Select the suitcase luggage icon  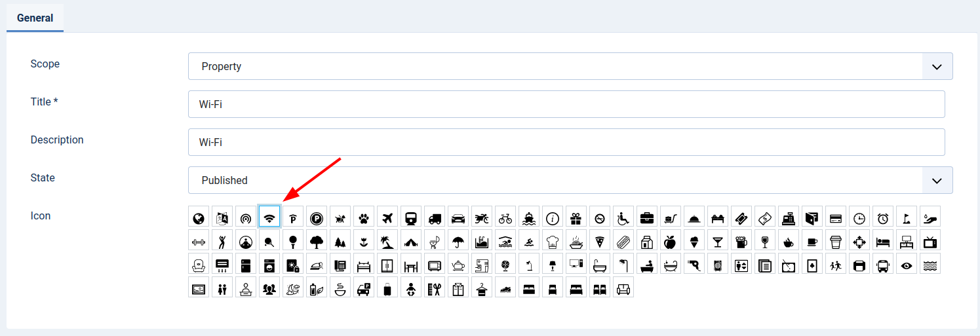click(x=387, y=288)
